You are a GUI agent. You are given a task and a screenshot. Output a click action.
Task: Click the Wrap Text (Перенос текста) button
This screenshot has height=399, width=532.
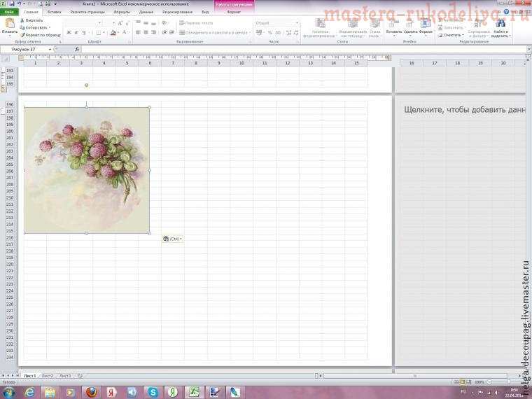[196, 23]
